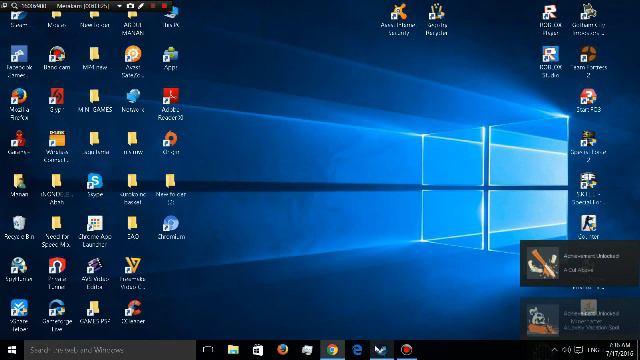Open the Gameforge Live shortcut

click(57, 316)
